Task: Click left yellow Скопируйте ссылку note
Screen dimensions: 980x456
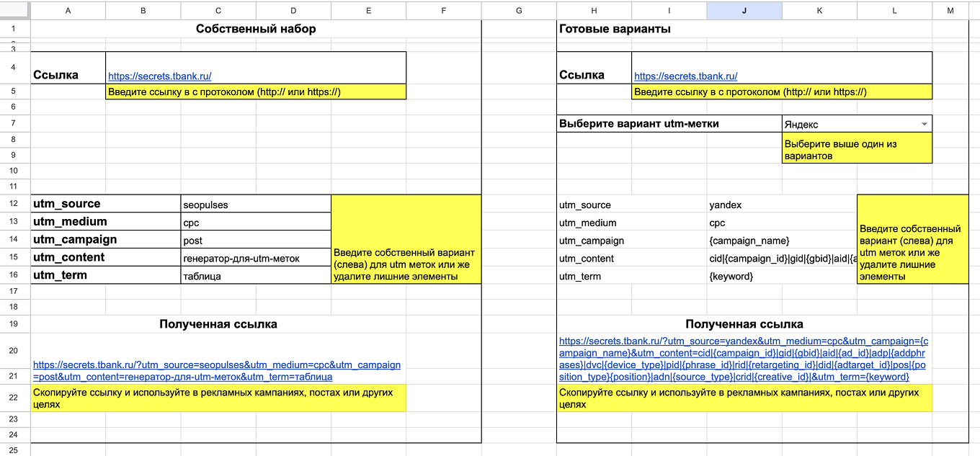Action: (x=218, y=398)
